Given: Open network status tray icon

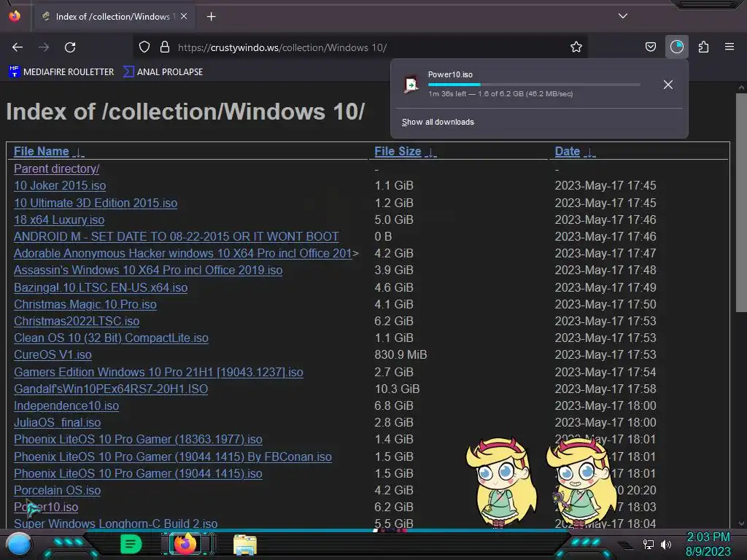Looking at the screenshot, I should 648,544.
